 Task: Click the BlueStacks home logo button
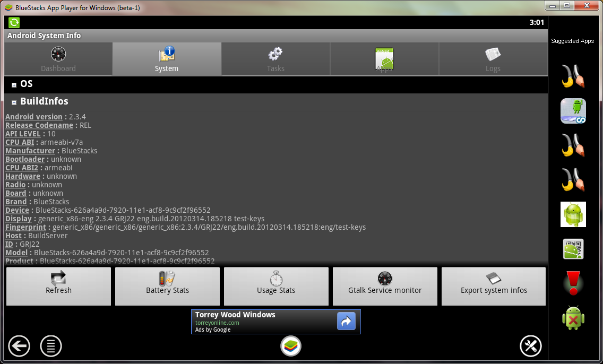click(x=290, y=346)
